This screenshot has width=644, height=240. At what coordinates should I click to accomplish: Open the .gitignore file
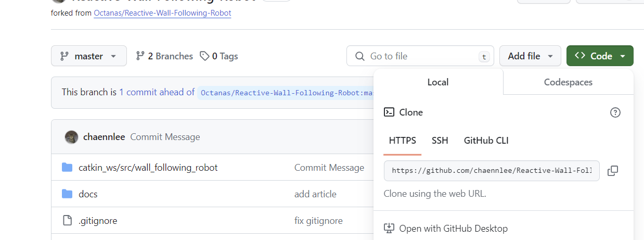point(98,221)
